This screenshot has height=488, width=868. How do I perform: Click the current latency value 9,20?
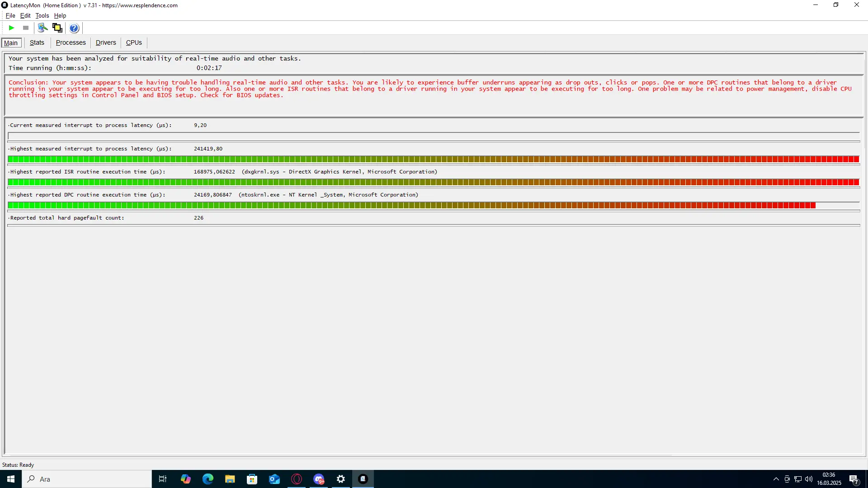coord(200,125)
